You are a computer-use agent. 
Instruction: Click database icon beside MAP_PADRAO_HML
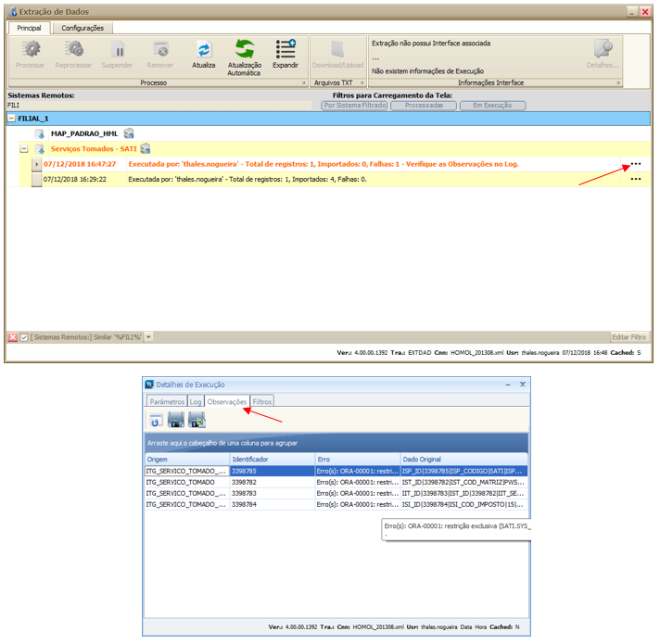(x=129, y=133)
